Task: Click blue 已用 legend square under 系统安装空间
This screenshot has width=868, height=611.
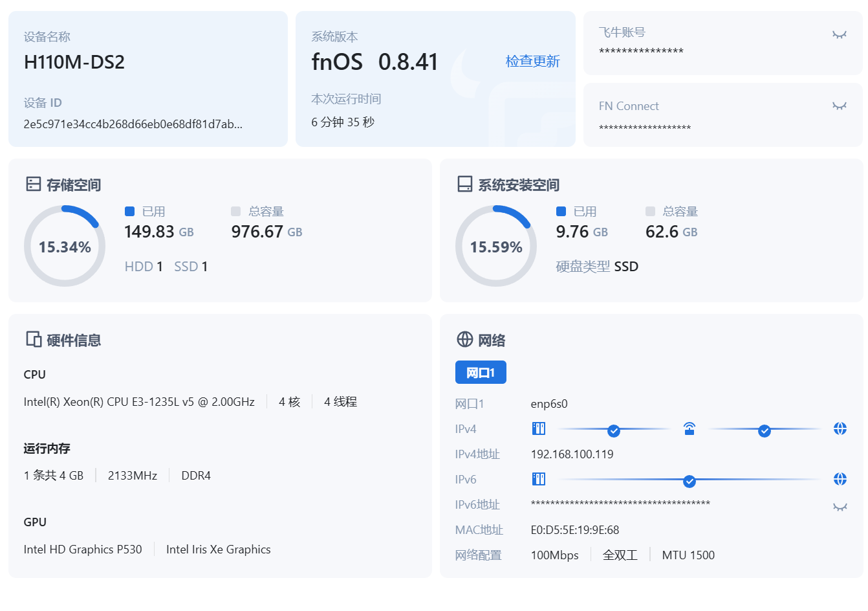Action: pyautogui.click(x=561, y=211)
